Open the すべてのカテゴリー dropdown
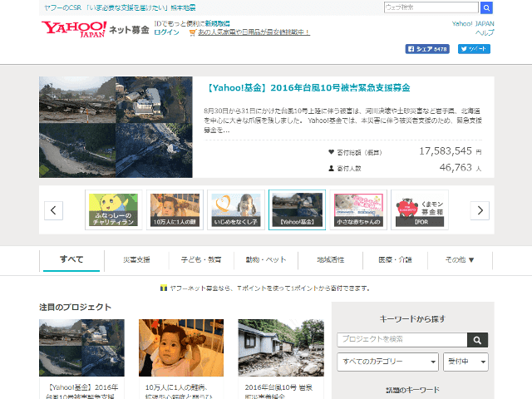 coord(388,362)
